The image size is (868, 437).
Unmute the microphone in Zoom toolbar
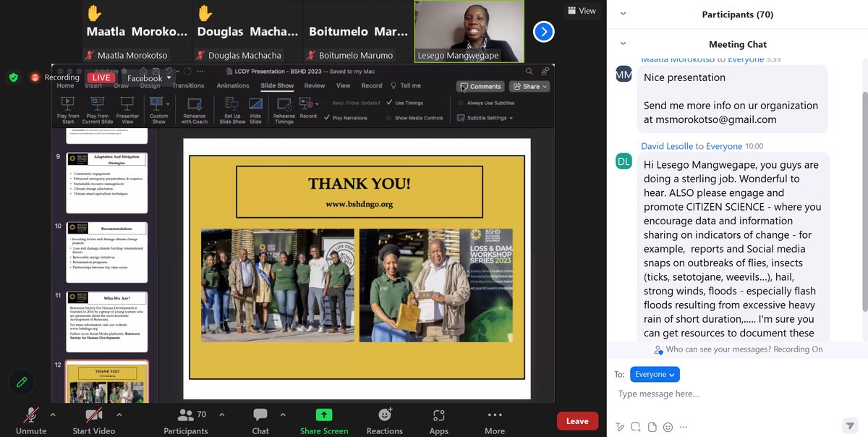point(30,415)
